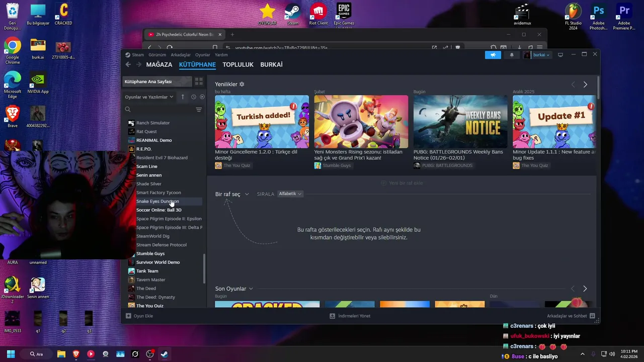Sort library with the up arrow icon
This screenshot has width=644, height=362.
(183, 97)
